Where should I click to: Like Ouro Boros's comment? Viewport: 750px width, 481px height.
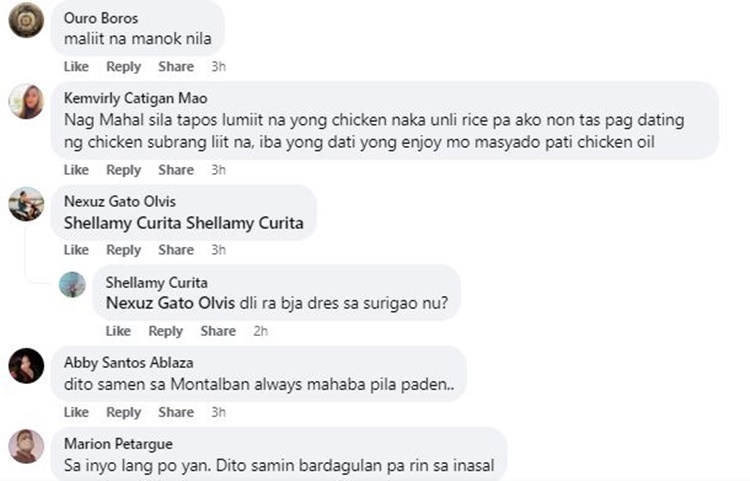point(76,66)
